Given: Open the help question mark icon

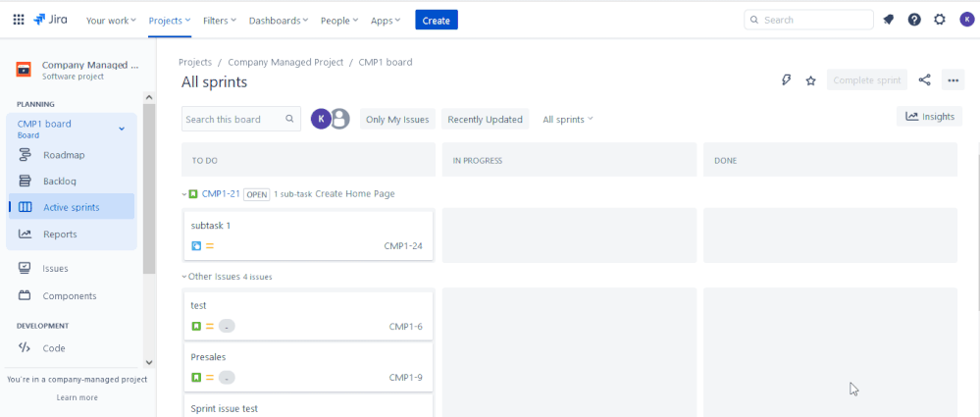Looking at the screenshot, I should coord(914,20).
